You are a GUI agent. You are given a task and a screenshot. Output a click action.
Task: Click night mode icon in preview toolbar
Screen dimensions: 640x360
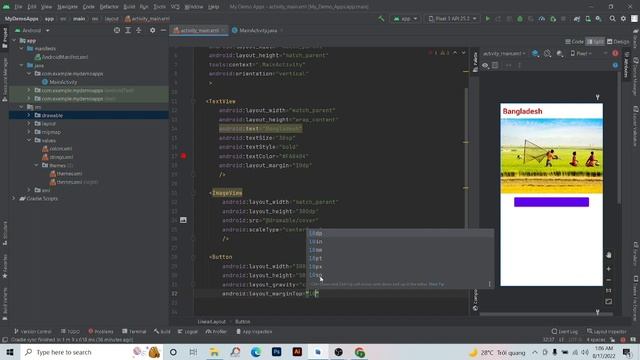click(560, 53)
